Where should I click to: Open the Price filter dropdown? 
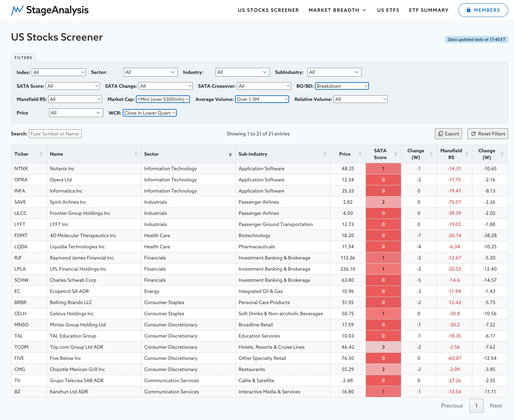(x=76, y=113)
